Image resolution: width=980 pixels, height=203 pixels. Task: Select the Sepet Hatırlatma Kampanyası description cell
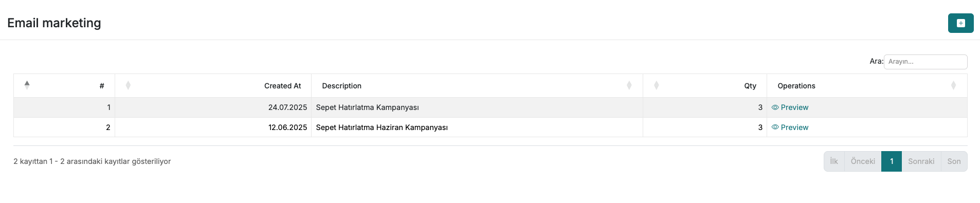(477, 107)
